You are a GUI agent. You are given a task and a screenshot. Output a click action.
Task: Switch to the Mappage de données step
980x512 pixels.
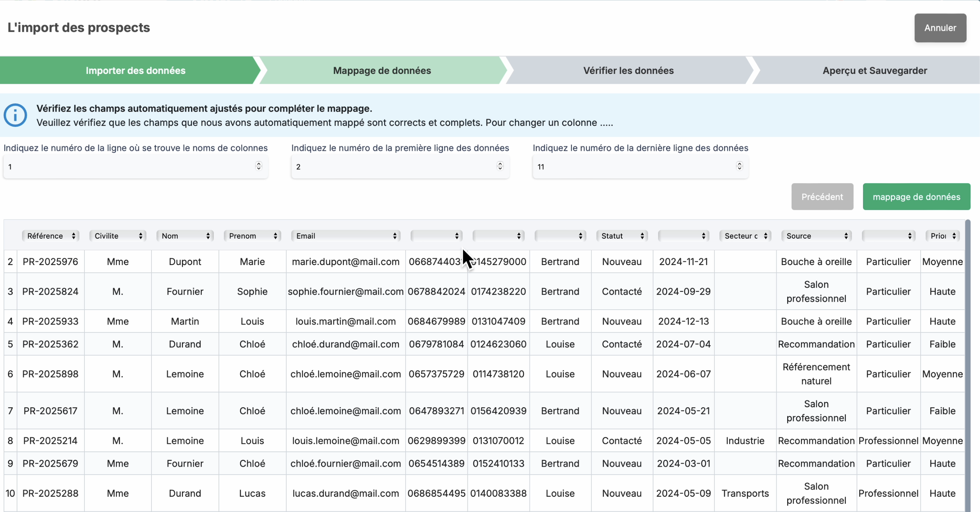coord(382,70)
